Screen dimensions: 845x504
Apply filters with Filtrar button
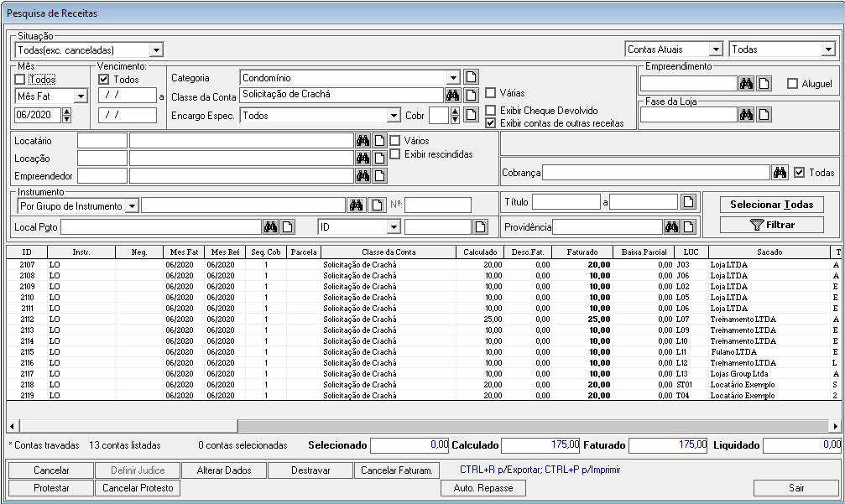pyautogui.click(x=772, y=225)
